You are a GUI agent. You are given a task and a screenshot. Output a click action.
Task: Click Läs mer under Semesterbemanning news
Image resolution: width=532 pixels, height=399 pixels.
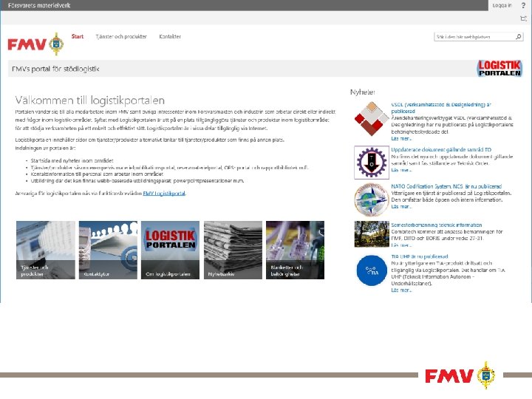click(x=401, y=245)
